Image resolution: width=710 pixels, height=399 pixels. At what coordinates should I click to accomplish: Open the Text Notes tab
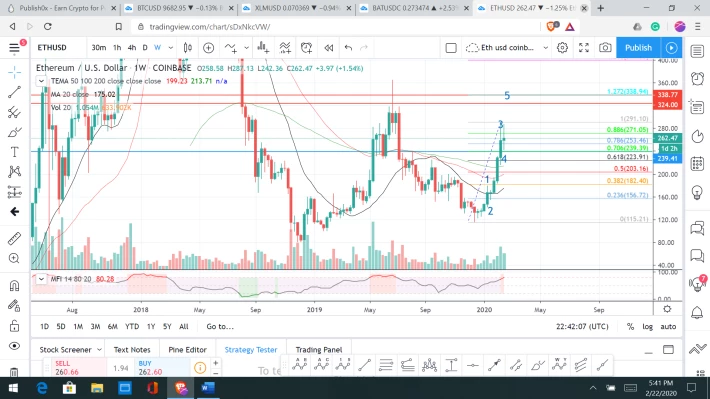(x=132, y=350)
